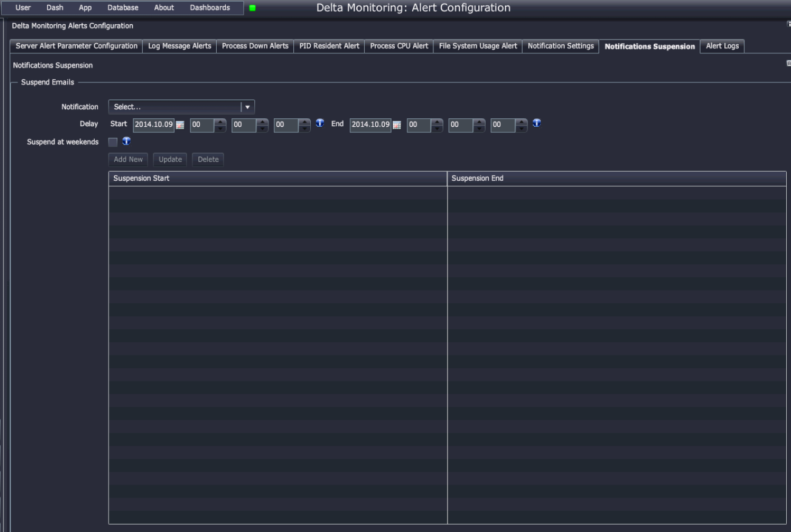
Task: Click the End seconds input field
Action: tap(504, 125)
